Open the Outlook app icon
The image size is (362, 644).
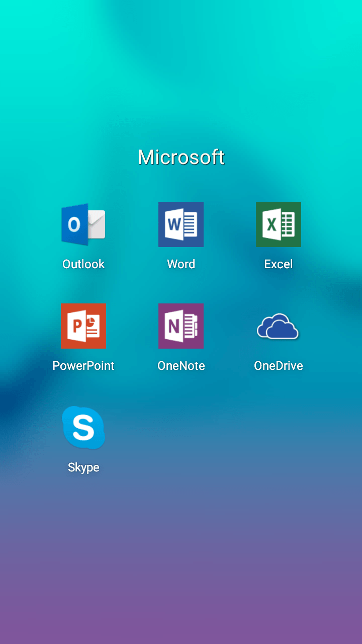pos(83,224)
